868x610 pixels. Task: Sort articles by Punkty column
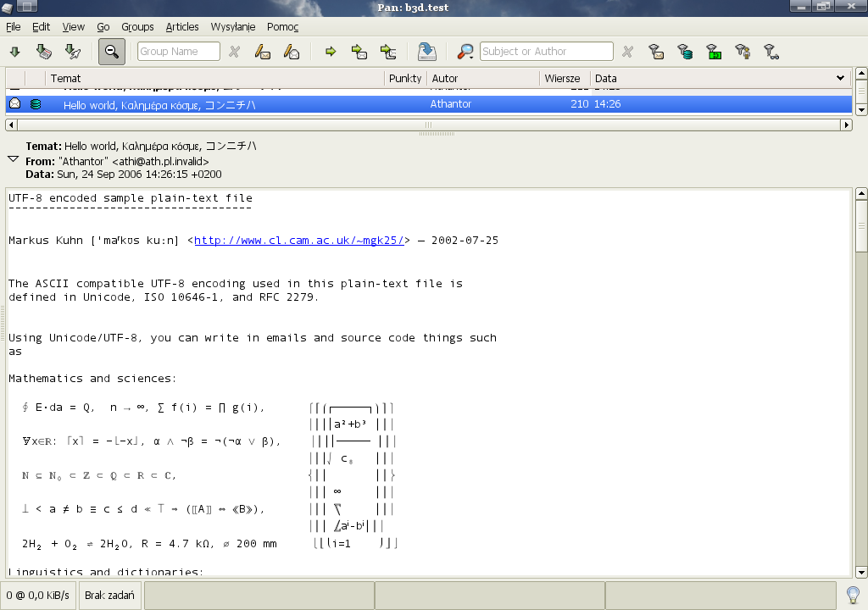point(405,79)
